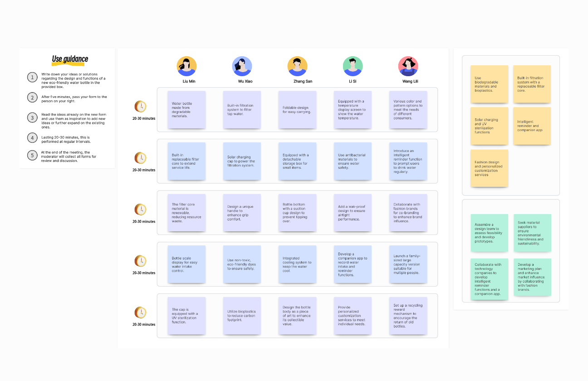Select the 'Add a leak-proof design' note
The image size is (588, 381).
pos(353,213)
